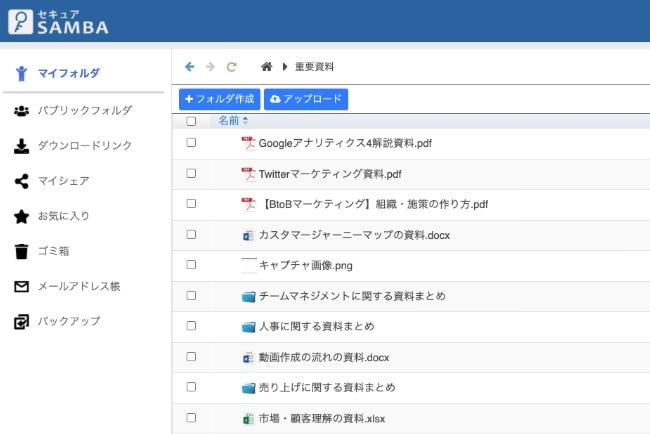Viewport: 650px width, 434px height.
Task: Open パブリックフォルダ in the sidebar
Action: coord(85,111)
